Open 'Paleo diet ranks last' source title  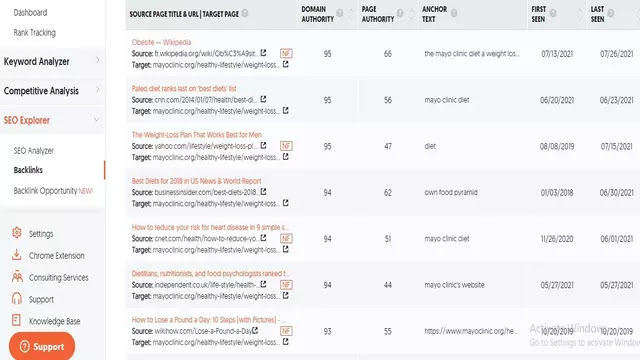(x=184, y=88)
